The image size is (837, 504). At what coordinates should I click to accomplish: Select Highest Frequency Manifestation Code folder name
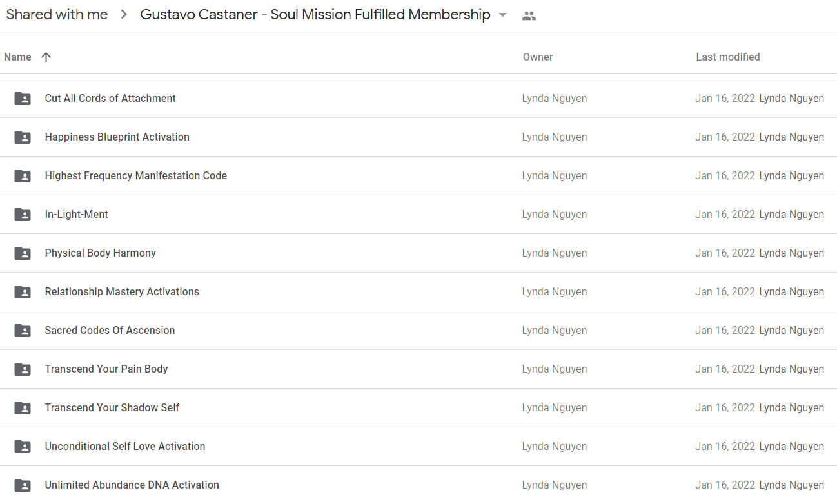pyautogui.click(x=136, y=175)
